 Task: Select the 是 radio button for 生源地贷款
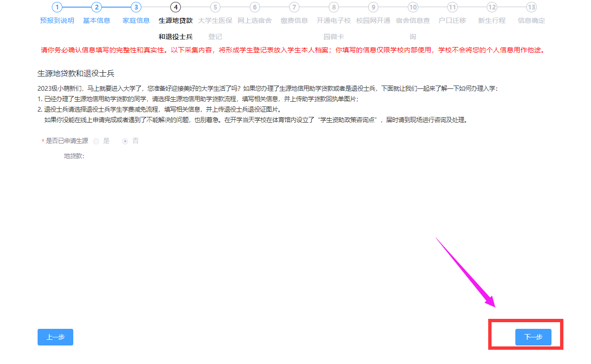[96, 141]
